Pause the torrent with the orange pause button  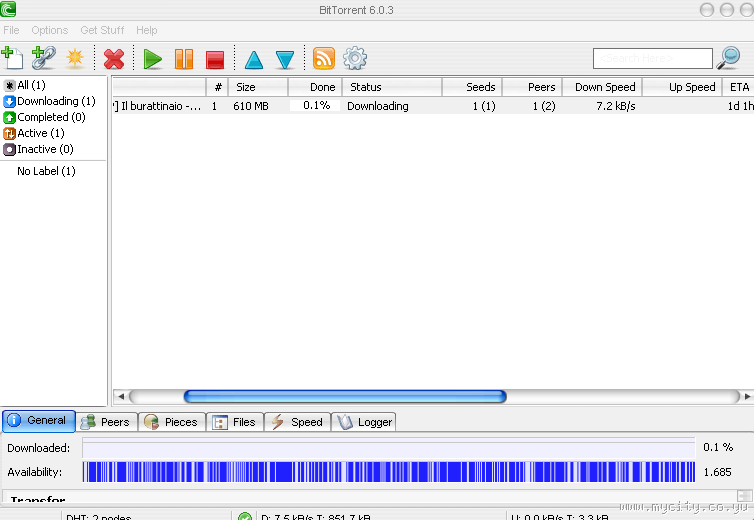(184, 59)
